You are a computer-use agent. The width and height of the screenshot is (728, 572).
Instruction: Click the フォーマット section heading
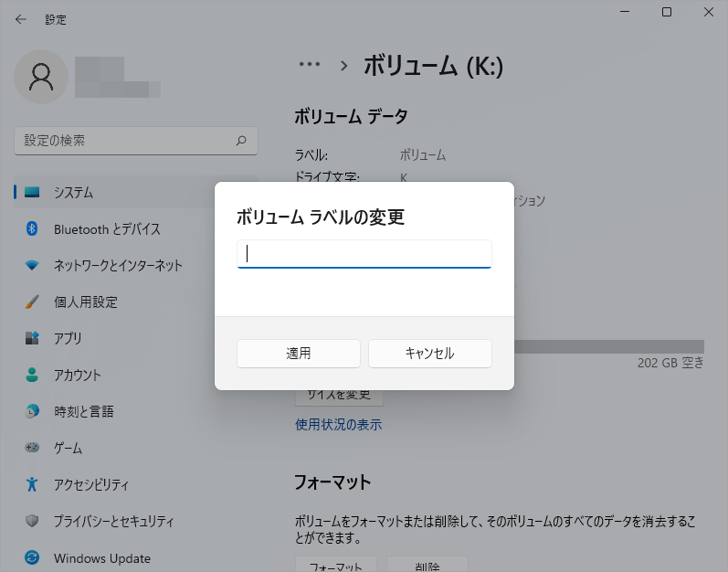click(332, 482)
